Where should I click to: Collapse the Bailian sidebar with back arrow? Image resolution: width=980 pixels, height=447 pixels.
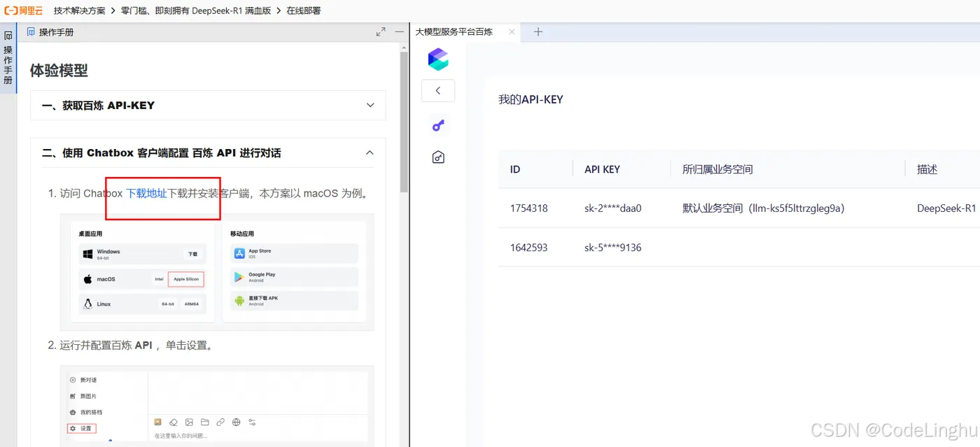tap(438, 91)
